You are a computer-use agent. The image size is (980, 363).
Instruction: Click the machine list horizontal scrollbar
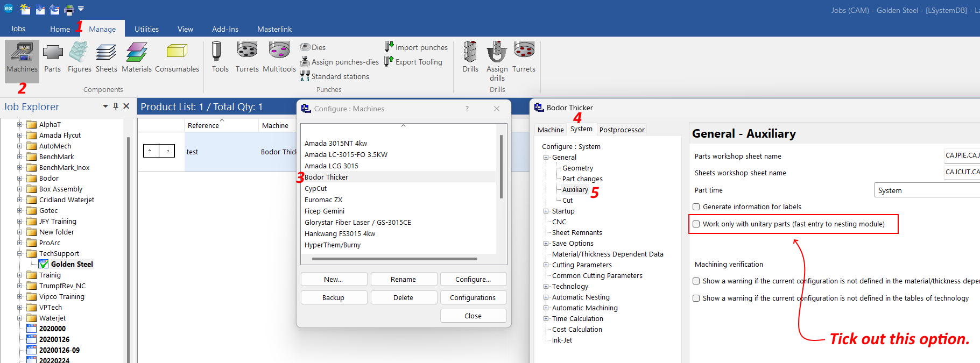394,259
